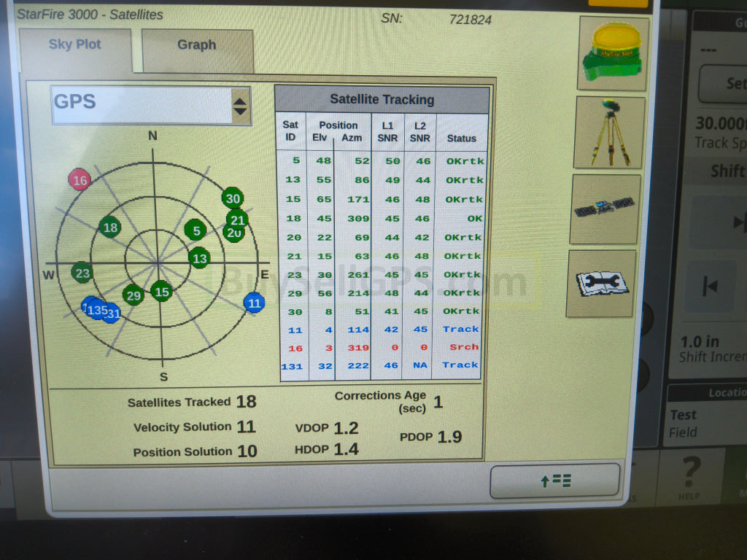This screenshot has width=747, height=560.
Task: Select Sat ID 15 in tracking table
Action: (293, 199)
